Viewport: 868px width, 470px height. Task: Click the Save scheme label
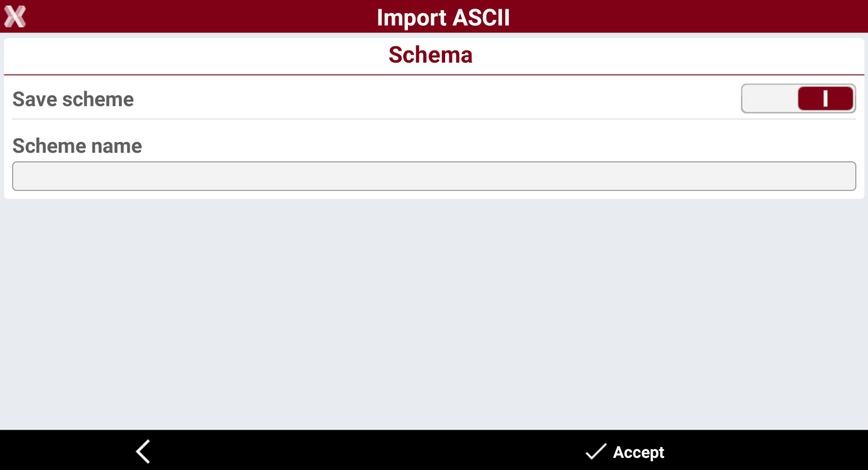73,99
